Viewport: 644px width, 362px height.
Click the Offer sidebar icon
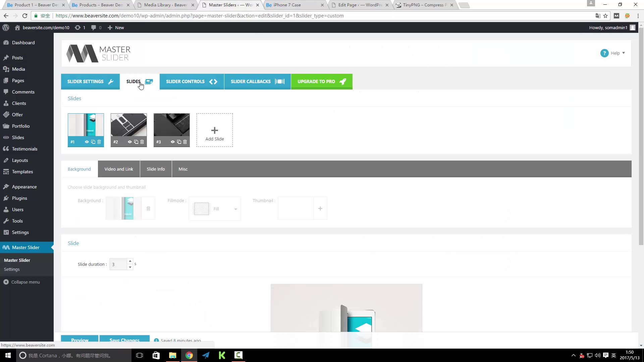[6, 115]
